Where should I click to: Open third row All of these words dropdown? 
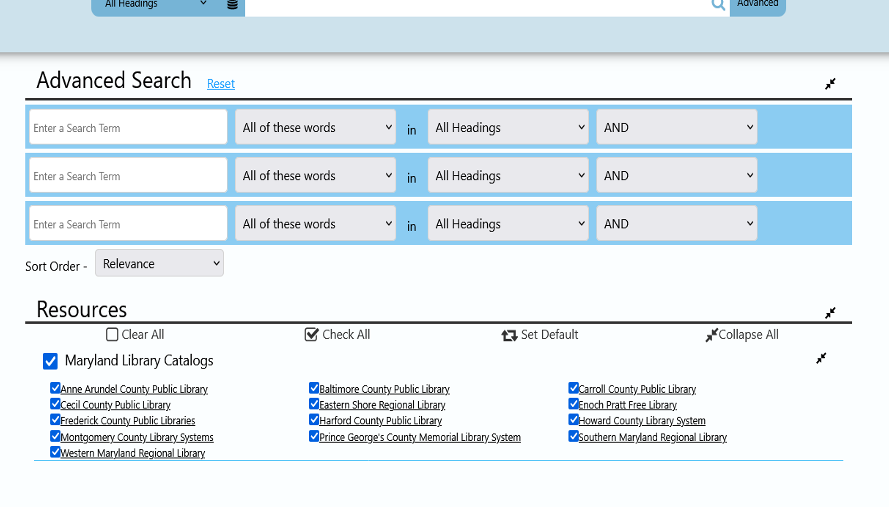(316, 224)
